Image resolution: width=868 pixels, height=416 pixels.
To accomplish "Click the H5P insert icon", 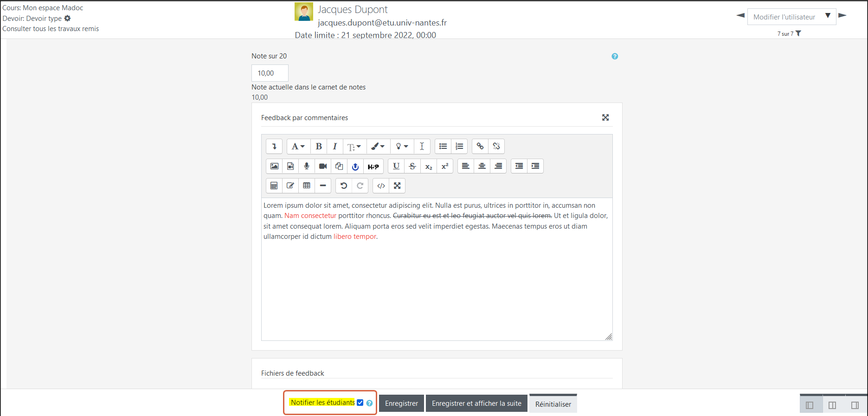I will [x=373, y=166].
